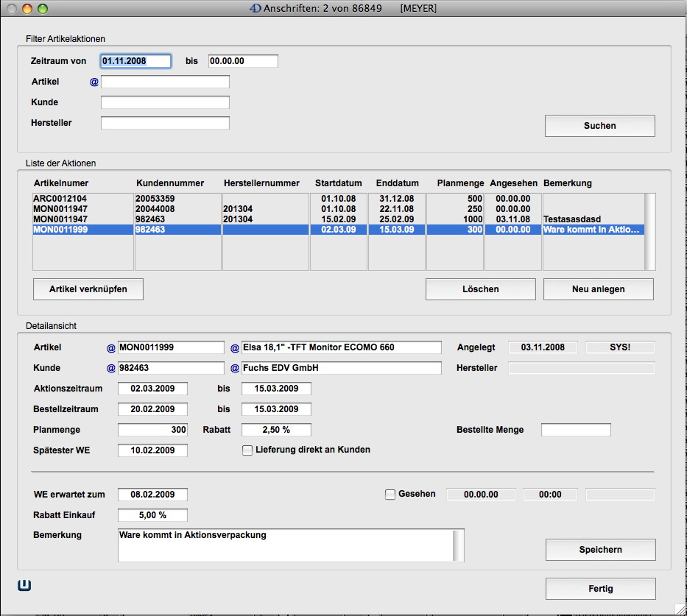Image resolution: width=687 pixels, height=616 pixels.
Task: Save the details with Speichern
Action: pyautogui.click(x=600, y=550)
